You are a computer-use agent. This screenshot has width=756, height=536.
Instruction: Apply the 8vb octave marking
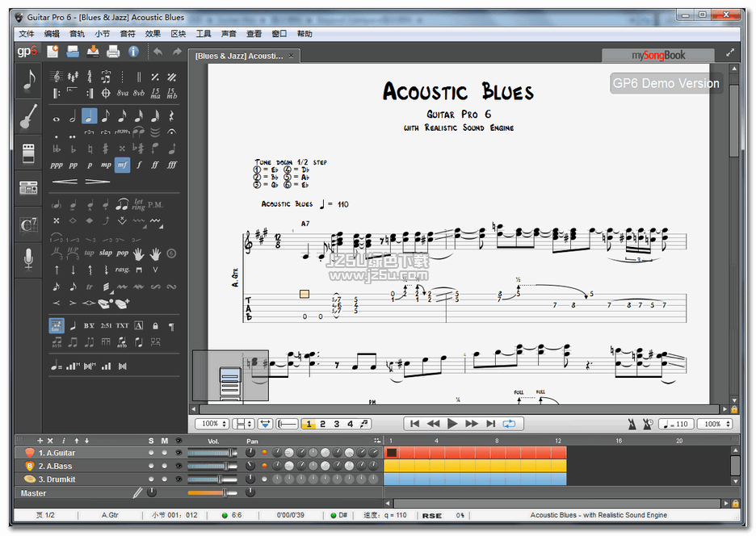(139, 93)
